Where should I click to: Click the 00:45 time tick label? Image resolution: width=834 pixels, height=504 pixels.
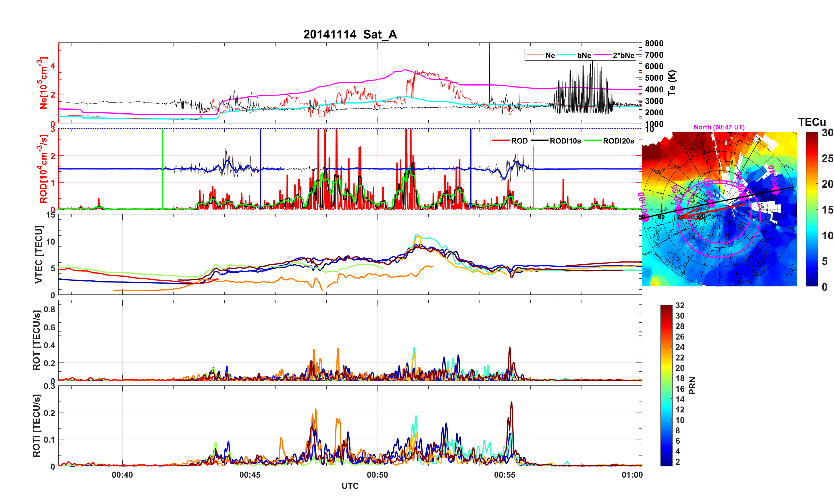(x=250, y=474)
